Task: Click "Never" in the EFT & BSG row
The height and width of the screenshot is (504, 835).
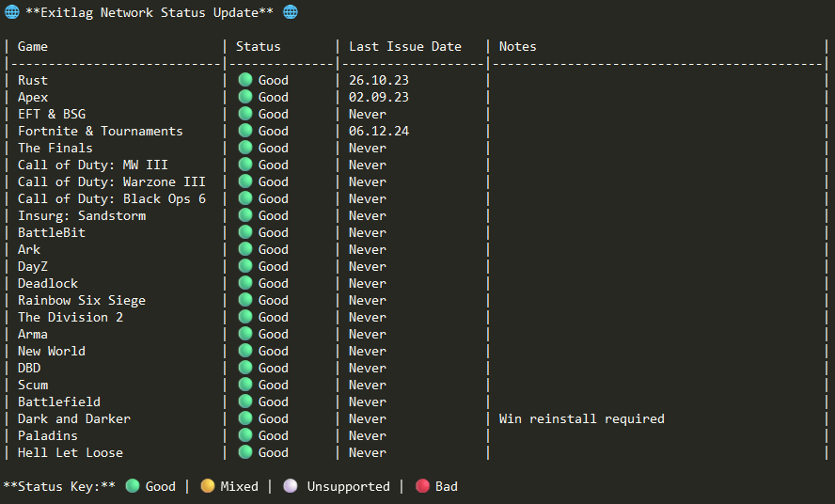Action: (368, 114)
